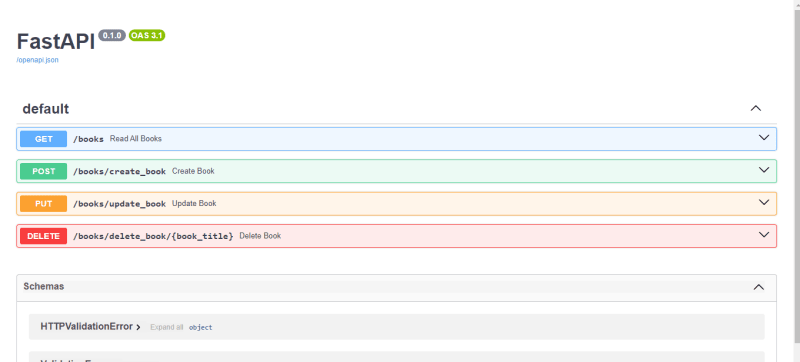Click 'Update Book' summary text

194,203
